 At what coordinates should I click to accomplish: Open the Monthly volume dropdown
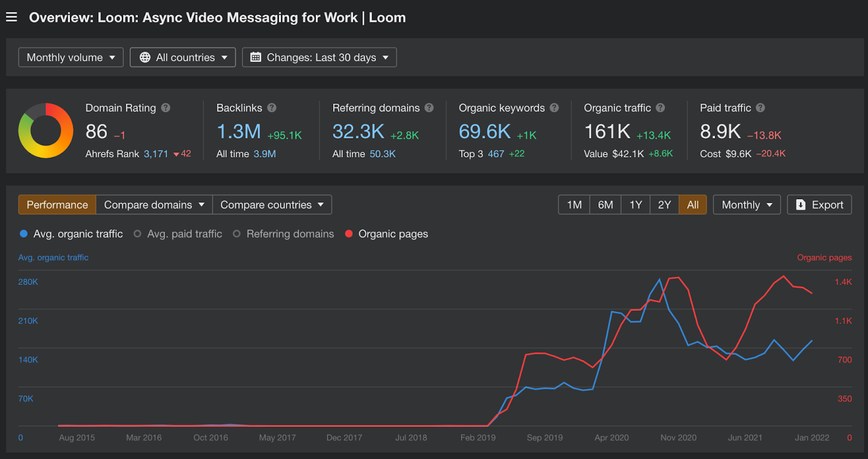[x=71, y=58]
